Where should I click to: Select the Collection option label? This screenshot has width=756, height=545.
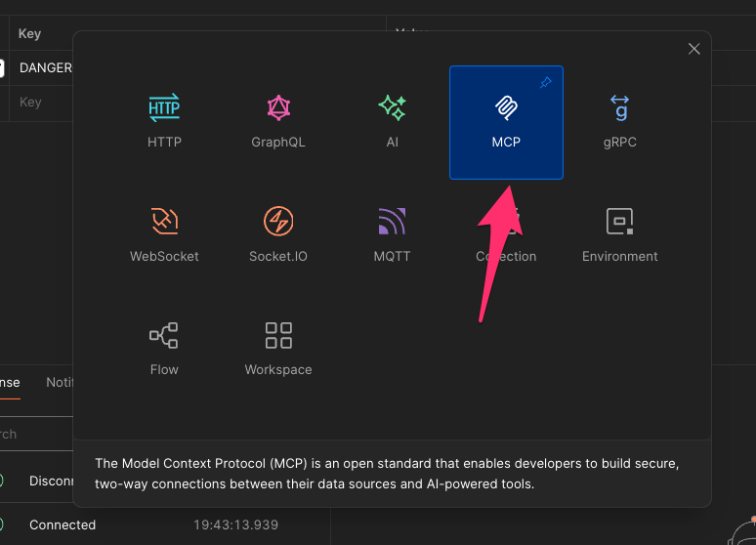(506, 256)
